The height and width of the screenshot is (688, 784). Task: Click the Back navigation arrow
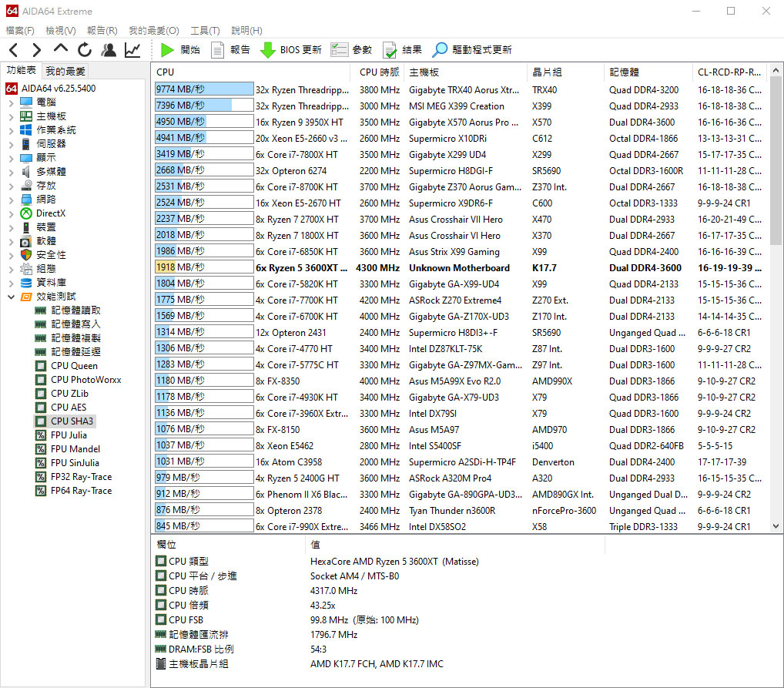click(x=14, y=50)
